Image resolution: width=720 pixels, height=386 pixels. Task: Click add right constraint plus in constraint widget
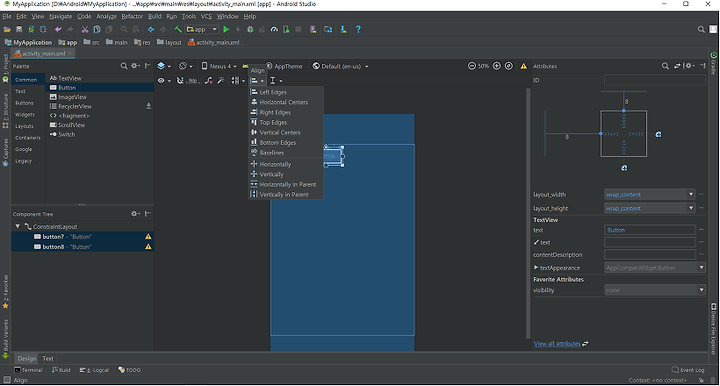pyautogui.click(x=658, y=134)
